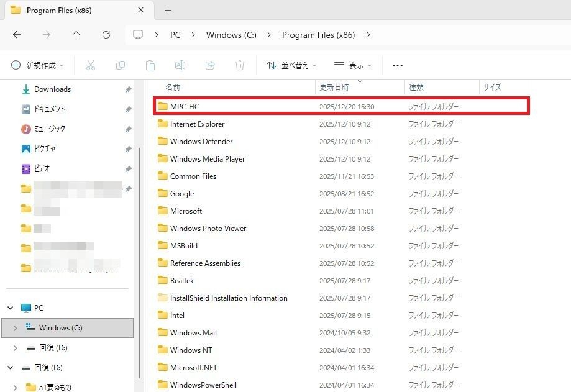Open Downloads in the quick access sidebar
Screen dimensions: 571x392
tap(52, 89)
